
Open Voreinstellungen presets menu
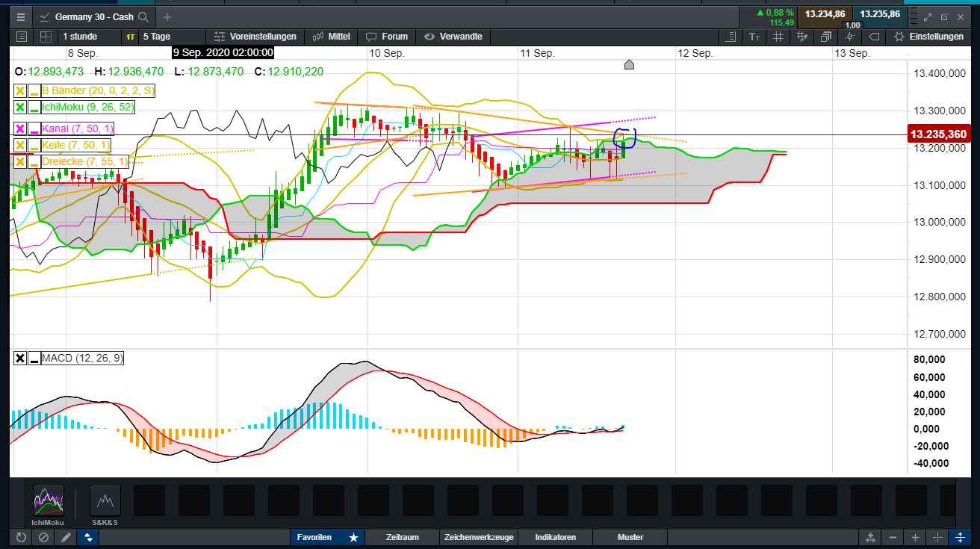coord(255,37)
